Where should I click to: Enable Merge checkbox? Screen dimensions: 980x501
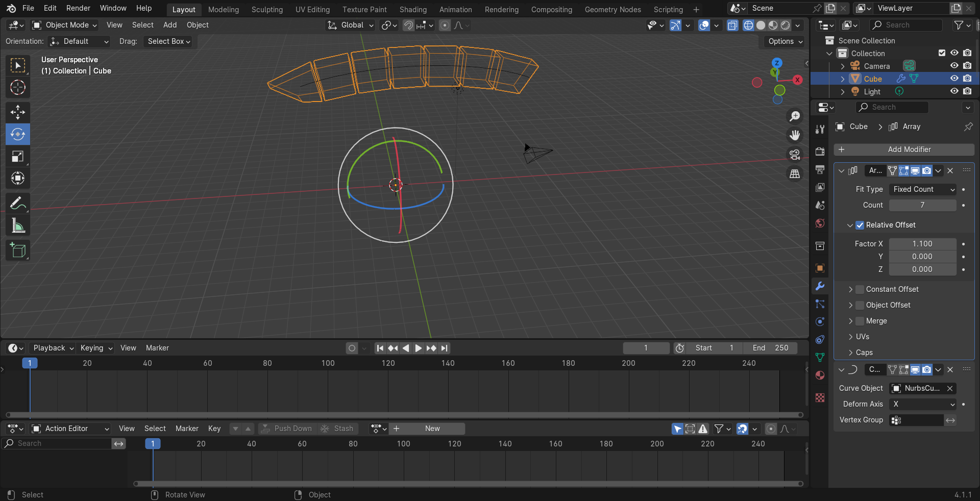point(860,321)
